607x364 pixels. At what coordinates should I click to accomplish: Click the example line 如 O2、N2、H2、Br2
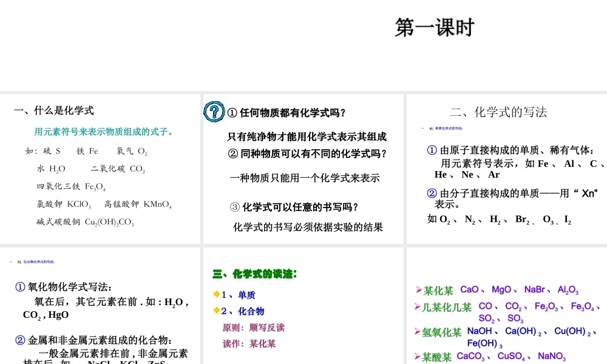499,220
